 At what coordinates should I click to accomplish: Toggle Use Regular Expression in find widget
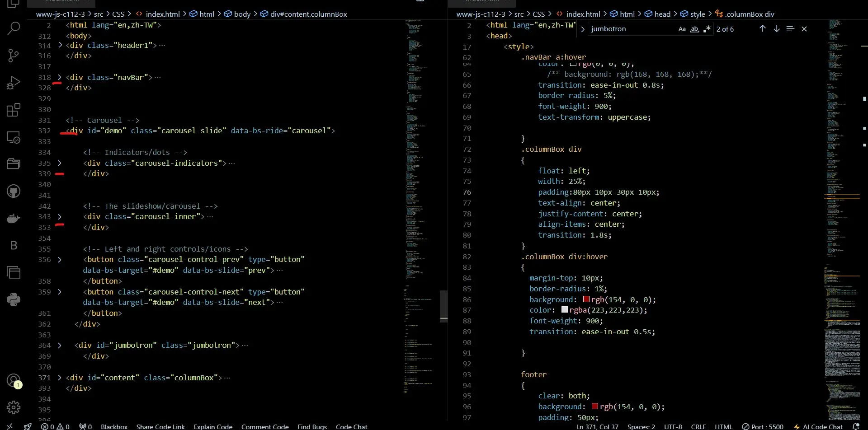click(x=707, y=29)
